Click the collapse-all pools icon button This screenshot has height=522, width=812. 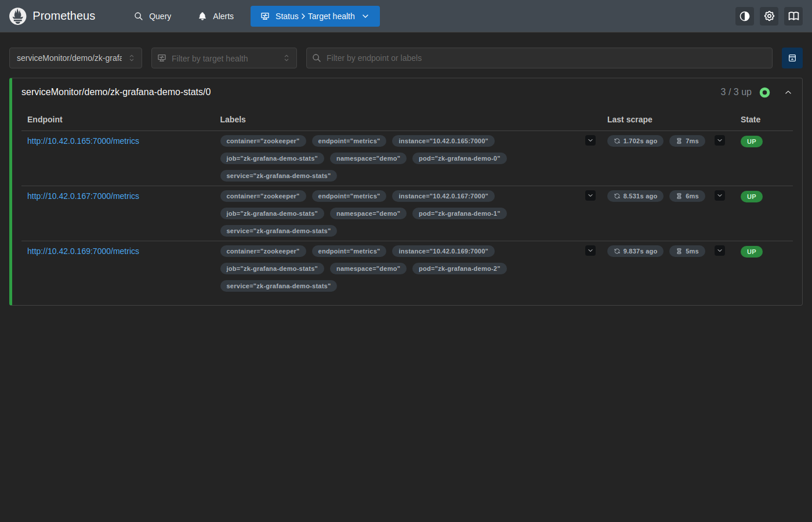[x=792, y=58]
